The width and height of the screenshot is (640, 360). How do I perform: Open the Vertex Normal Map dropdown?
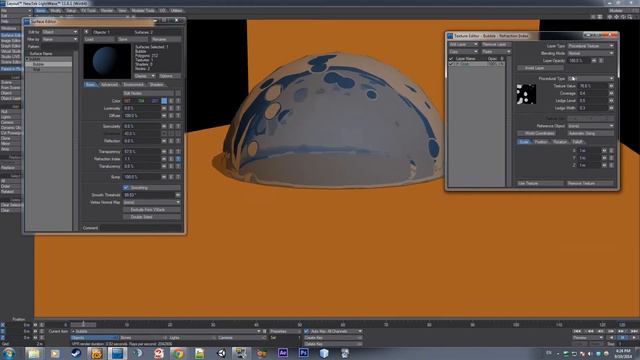click(151, 202)
